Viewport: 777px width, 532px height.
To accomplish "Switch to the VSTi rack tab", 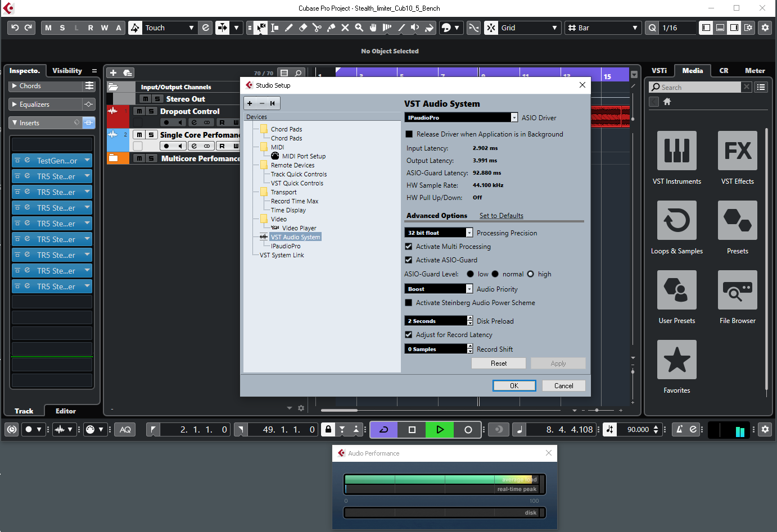I will [659, 71].
